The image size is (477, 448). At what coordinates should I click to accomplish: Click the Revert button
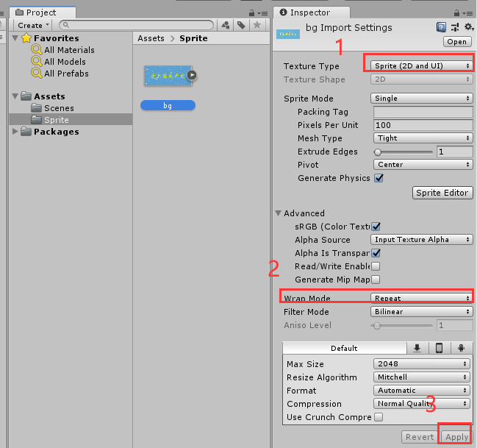[420, 437]
